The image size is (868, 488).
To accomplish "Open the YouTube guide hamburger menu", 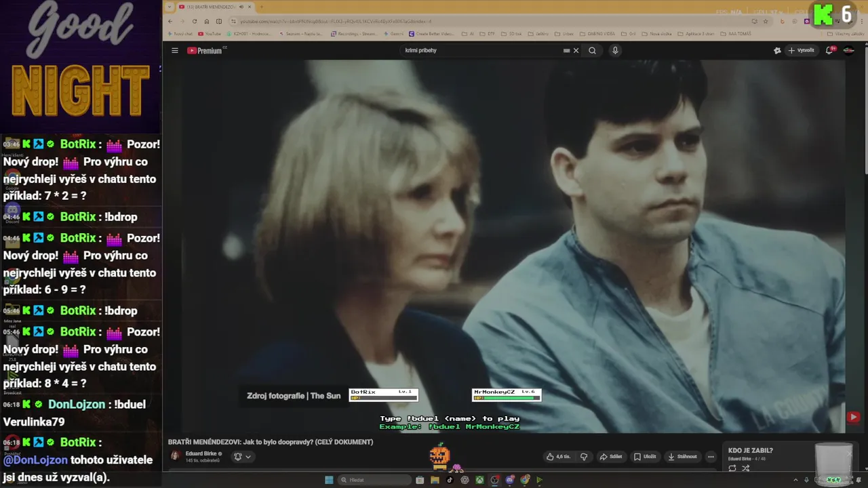I will click(174, 50).
